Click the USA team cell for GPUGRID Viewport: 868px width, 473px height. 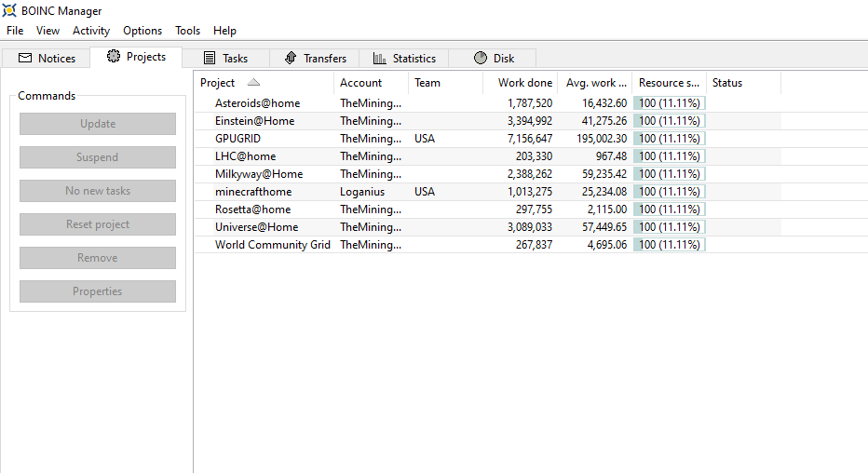click(x=425, y=139)
